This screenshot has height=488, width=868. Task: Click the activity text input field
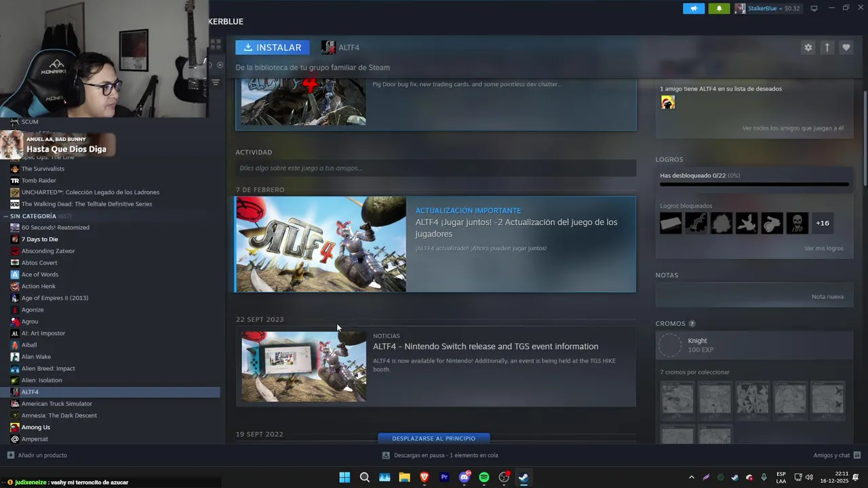pyautogui.click(x=436, y=168)
